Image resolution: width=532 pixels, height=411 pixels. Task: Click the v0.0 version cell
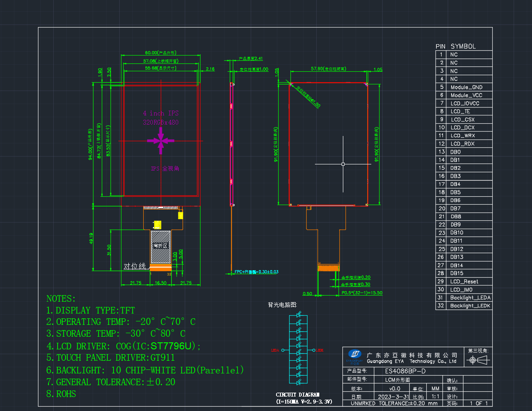click(x=395, y=388)
